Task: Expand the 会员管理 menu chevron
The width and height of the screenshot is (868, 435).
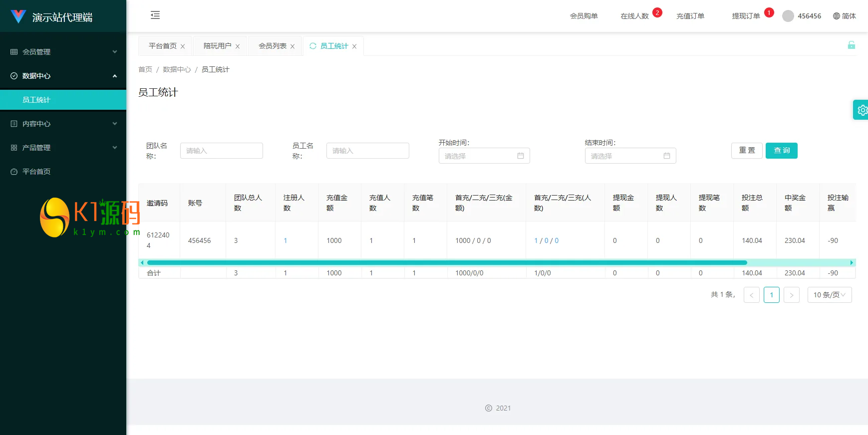Action: tap(115, 52)
